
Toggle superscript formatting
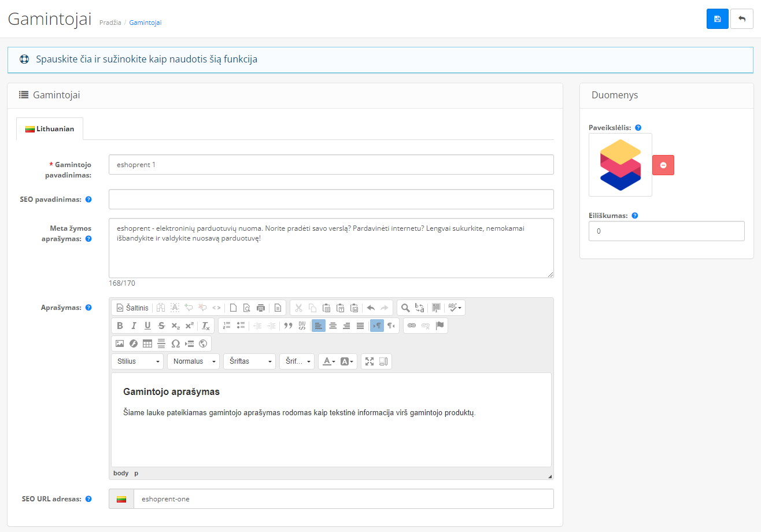(x=189, y=326)
